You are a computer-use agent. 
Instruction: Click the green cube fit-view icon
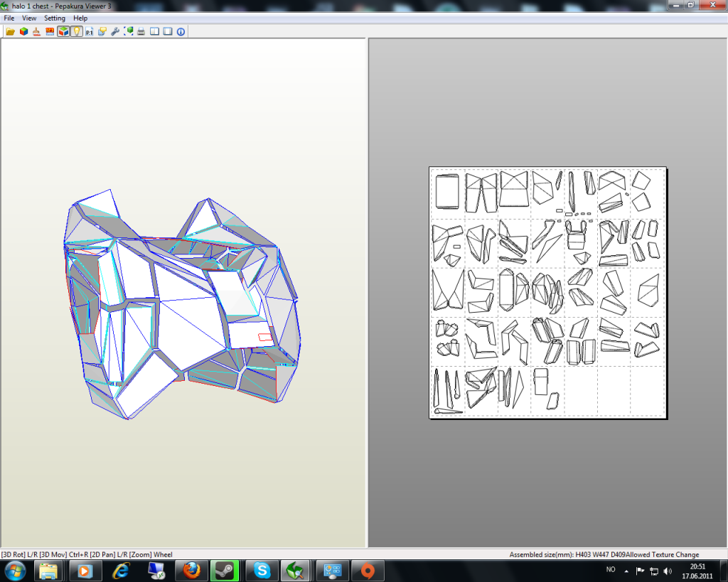(129, 31)
